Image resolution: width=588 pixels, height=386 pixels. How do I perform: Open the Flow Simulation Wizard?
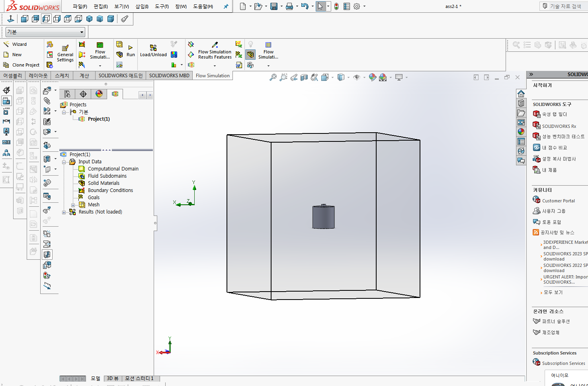pyautogui.click(x=15, y=44)
